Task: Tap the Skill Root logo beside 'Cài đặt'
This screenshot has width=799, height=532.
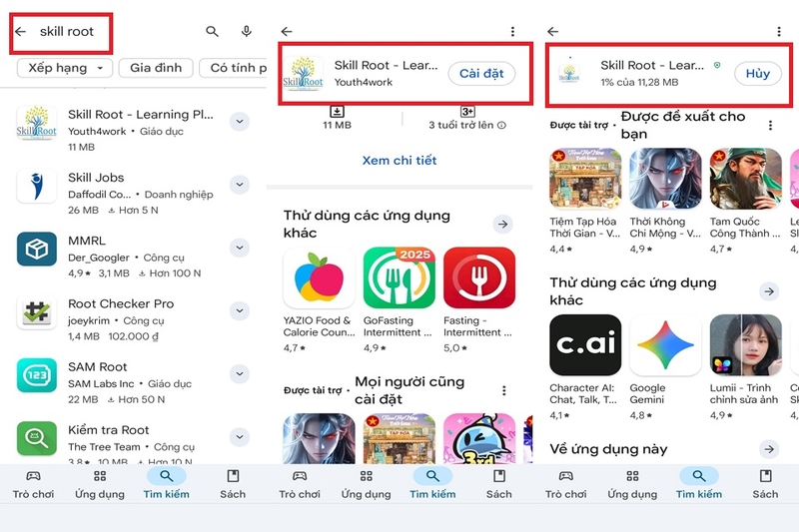Action: (x=304, y=73)
